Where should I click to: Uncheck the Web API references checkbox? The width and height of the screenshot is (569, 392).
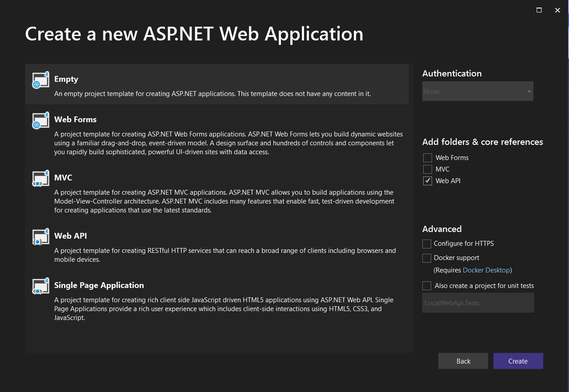[x=428, y=181]
